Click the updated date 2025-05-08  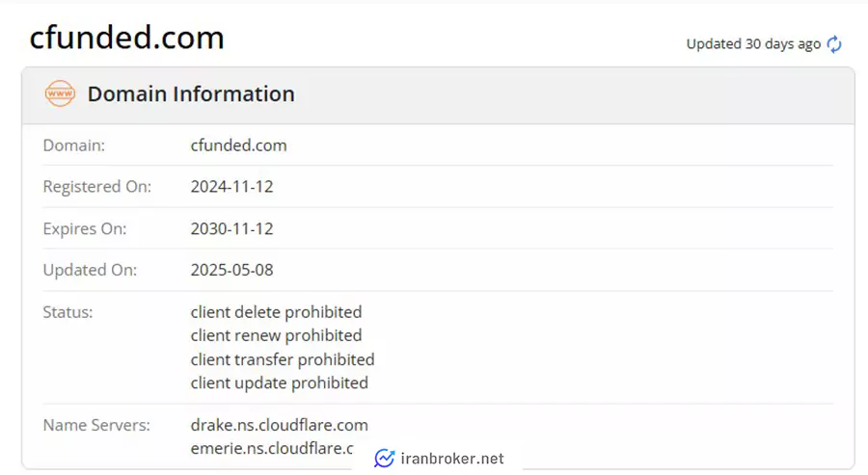coord(231,270)
